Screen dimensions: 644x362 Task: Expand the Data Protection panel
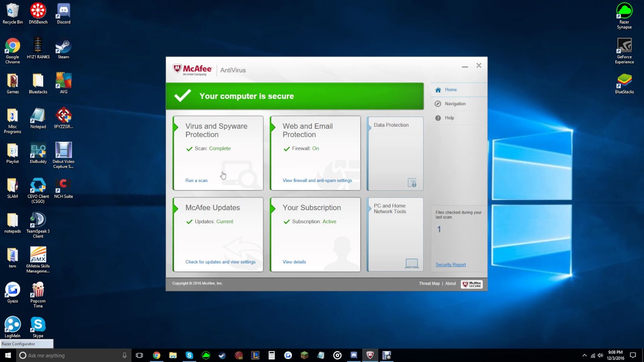395,153
